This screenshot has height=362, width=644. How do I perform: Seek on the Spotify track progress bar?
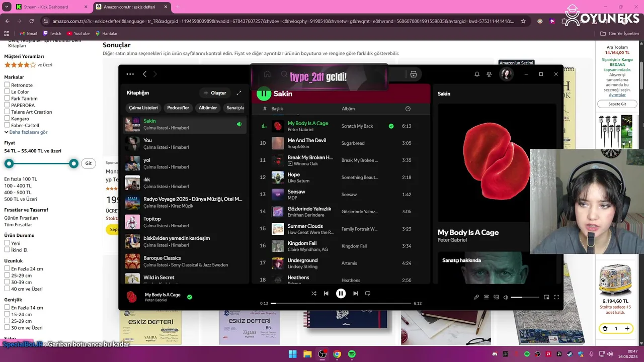coord(342,303)
